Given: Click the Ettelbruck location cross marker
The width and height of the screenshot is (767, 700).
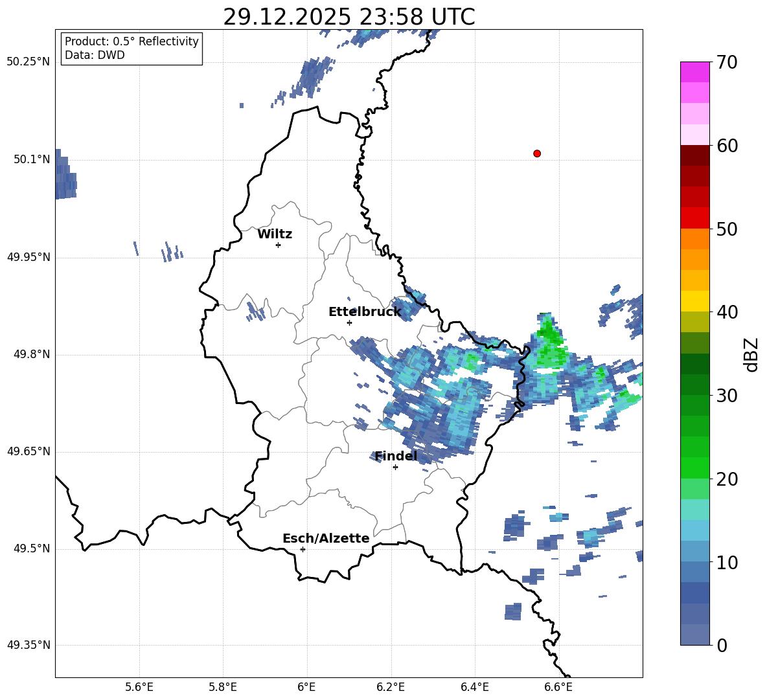Looking at the screenshot, I should tap(349, 322).
